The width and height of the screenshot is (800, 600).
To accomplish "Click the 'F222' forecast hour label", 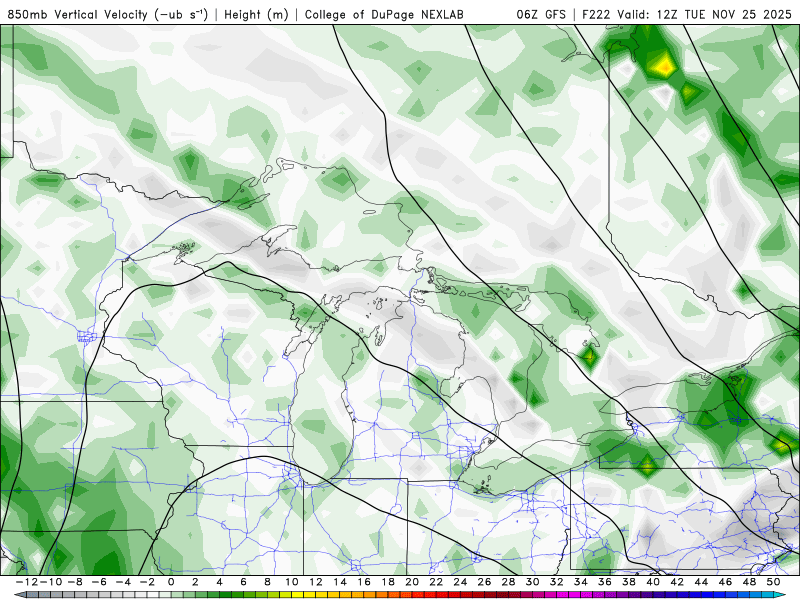I will pyautogui.click(x=597, y=15).
